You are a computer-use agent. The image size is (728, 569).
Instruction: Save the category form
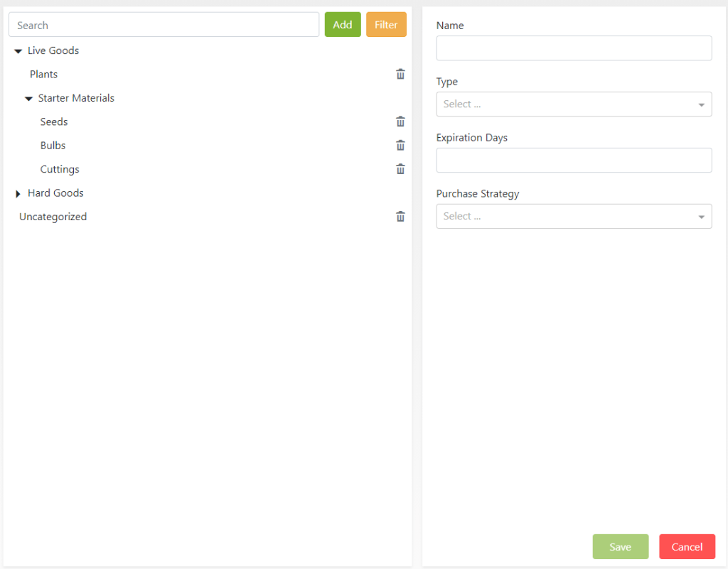click(620, 547)
